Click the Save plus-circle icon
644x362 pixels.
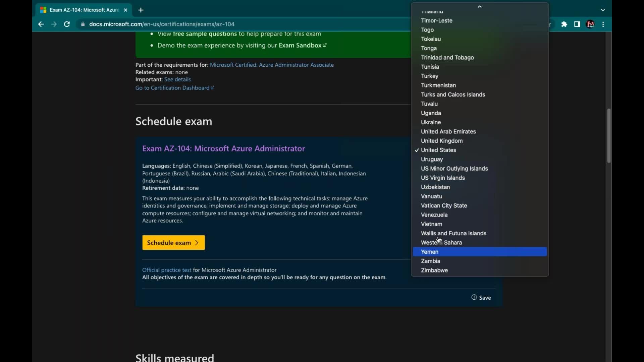pos(474,297)
